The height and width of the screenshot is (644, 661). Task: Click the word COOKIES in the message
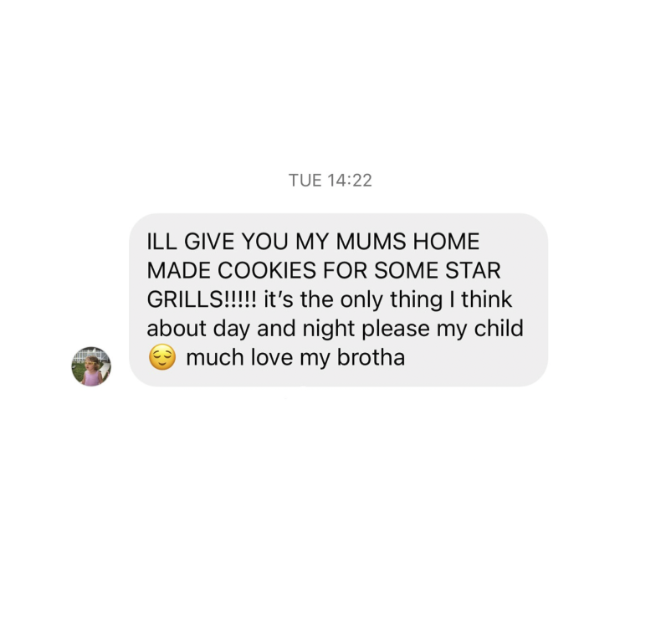266,270
